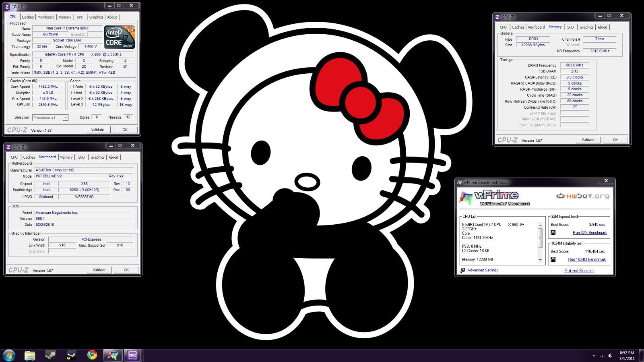The height and width of the screenshot is (362, 644).
Task: Open Windows Explorer folder icon in taskbar
Action: 30,355
